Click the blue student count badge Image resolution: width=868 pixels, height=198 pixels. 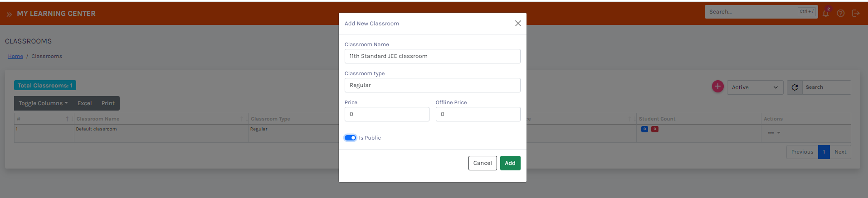click(x=644, y=129)
